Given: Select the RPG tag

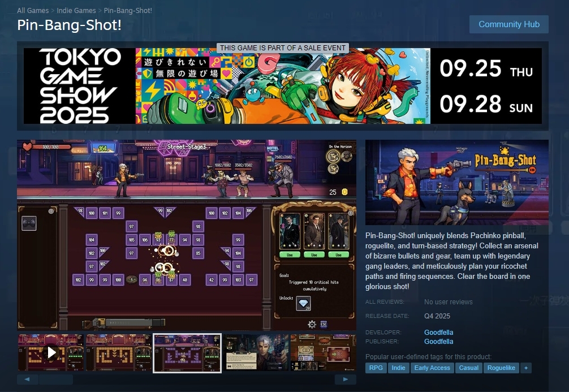Looking at the screenshot, I should 376,368.
